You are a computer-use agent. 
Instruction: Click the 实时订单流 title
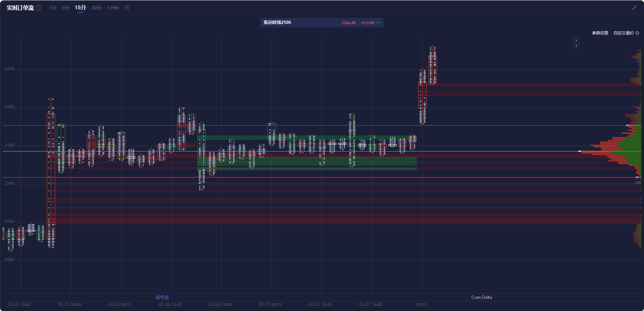coord(20,8)
